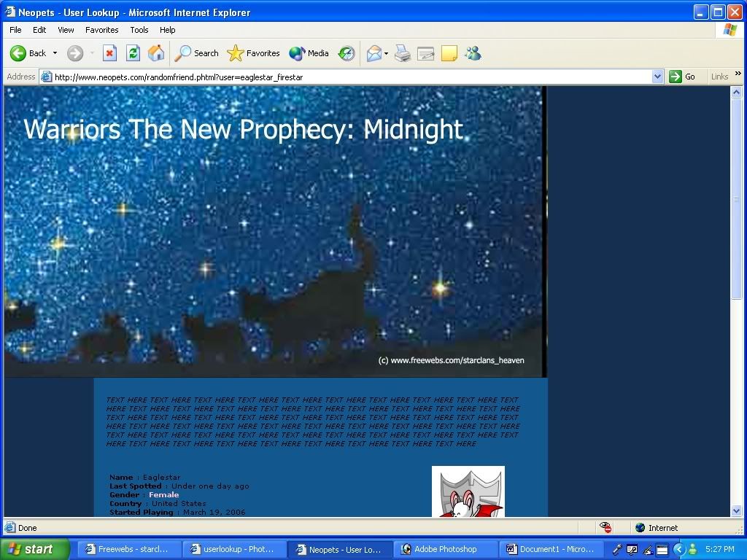
Task: Click the green Forward arrow button
Action: pos(75,53)
